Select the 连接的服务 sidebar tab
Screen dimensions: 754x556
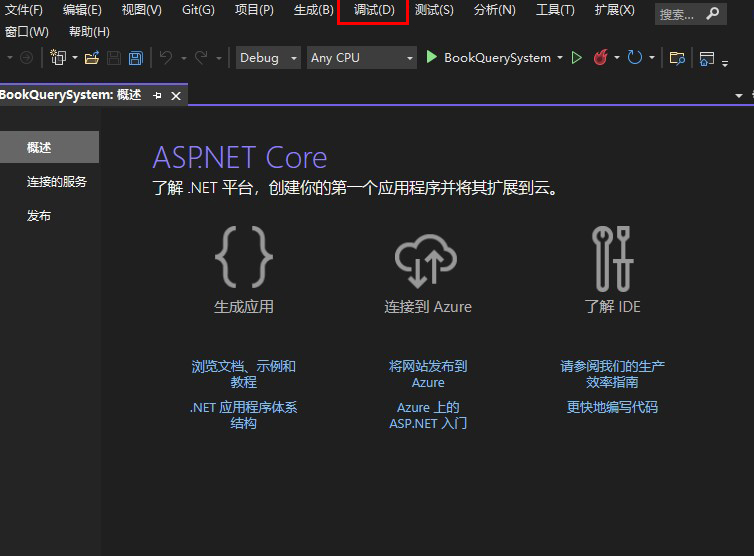coord(57,182)
